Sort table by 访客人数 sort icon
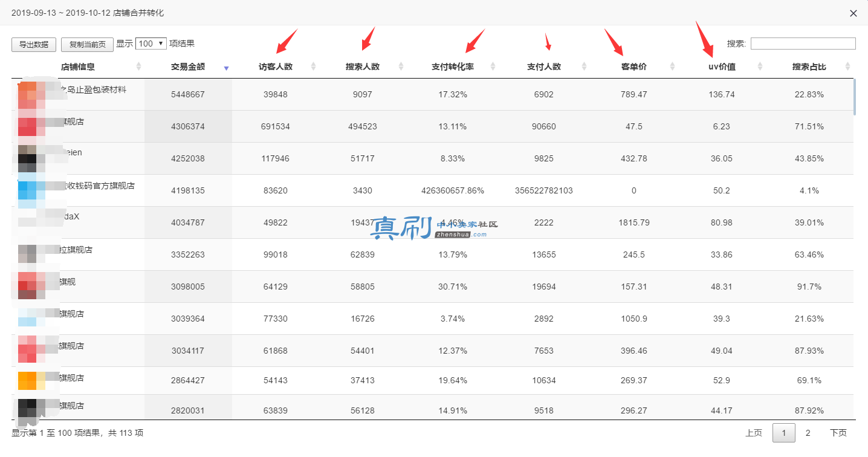 (x=313, y=66)
